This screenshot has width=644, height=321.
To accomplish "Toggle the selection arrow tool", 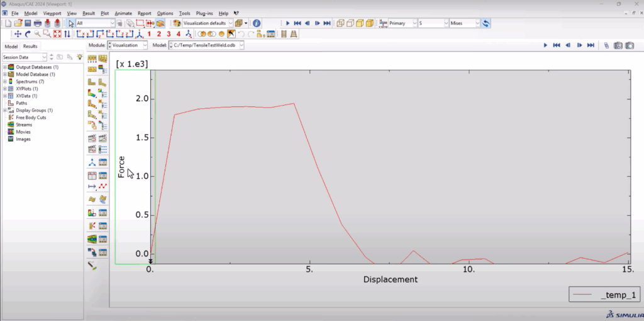I will pos(71,23).
